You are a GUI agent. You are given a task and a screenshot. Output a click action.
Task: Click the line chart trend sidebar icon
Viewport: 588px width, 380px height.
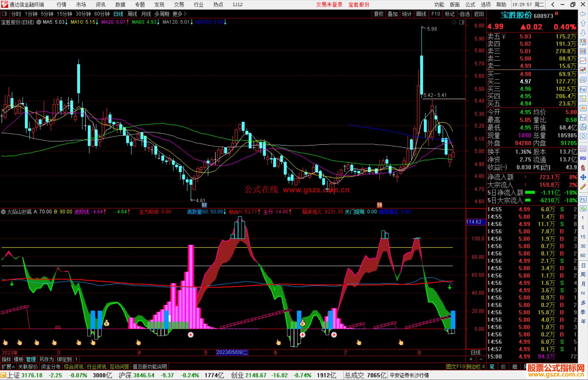click(x=583, y=61)
